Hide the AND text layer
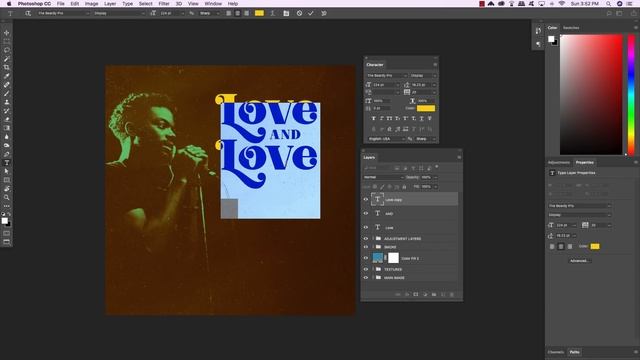The width and height of the screenshot is (640, 360). [366, 213]
